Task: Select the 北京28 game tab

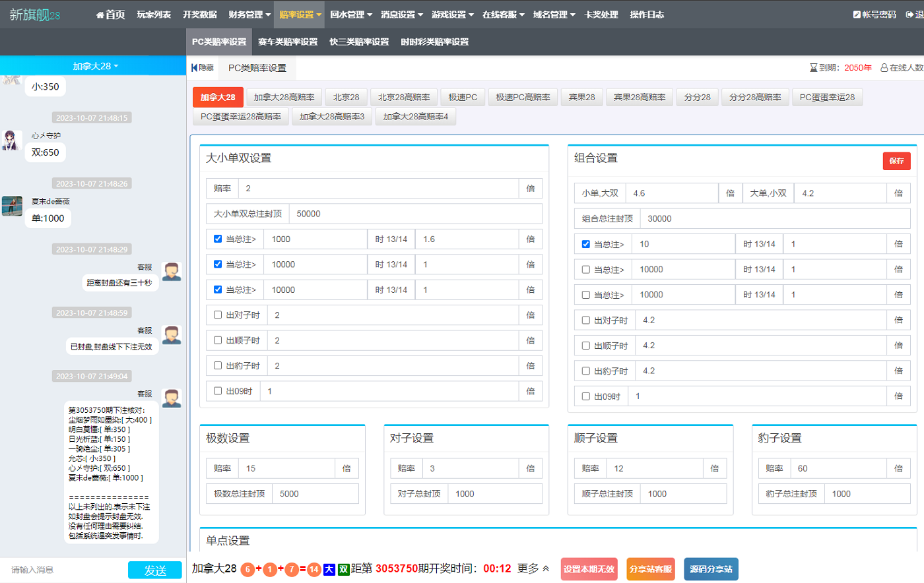Action: 346,97
